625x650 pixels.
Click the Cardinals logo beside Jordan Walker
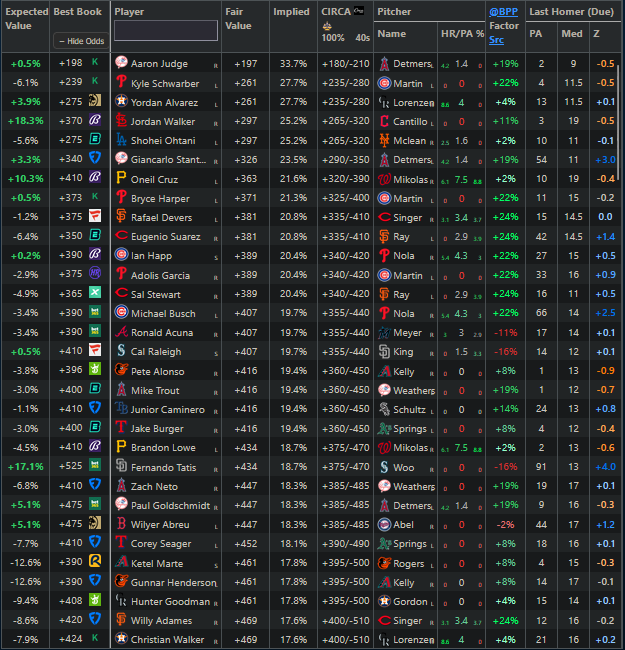[x=121, y=120]
